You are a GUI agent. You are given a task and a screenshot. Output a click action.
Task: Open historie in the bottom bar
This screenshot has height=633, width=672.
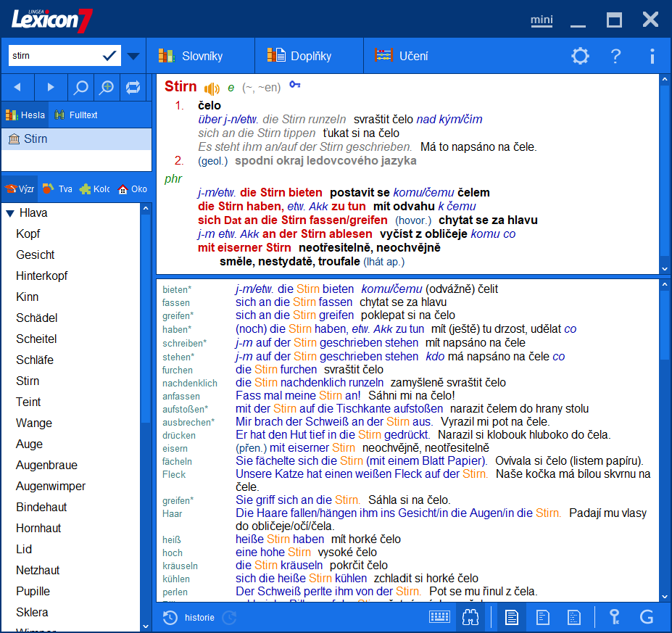coord(190,617)
